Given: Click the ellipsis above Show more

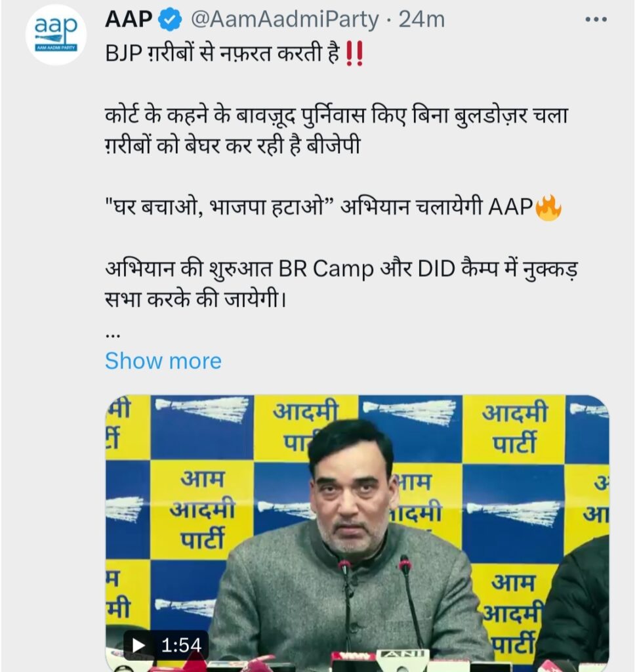Looking at the screenshot, I should [x=112, y=335].
